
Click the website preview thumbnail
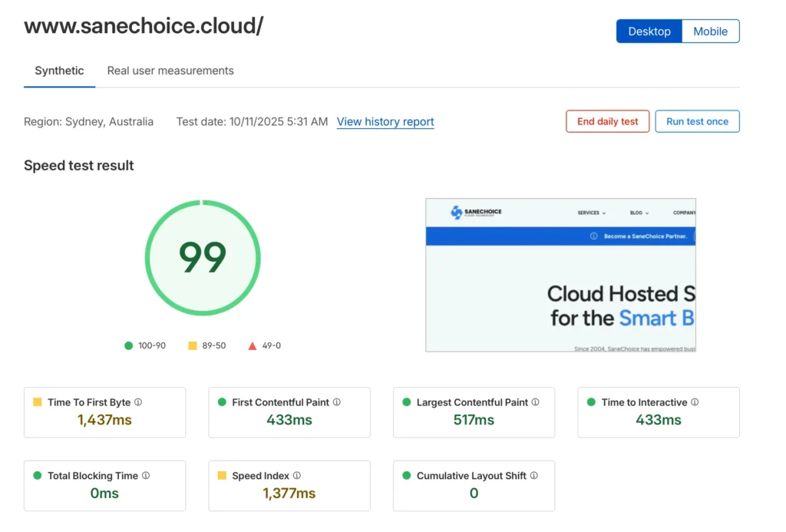pos(560,276)
